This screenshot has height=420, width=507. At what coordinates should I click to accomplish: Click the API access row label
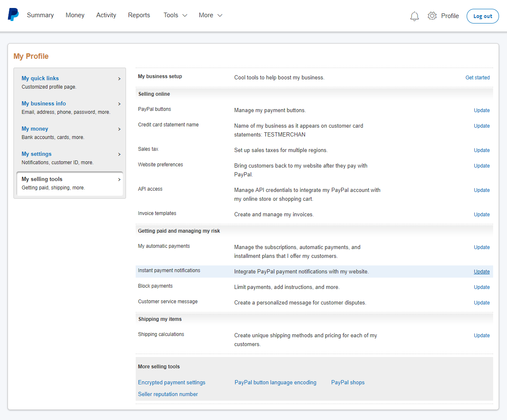(x=150, y=189)
